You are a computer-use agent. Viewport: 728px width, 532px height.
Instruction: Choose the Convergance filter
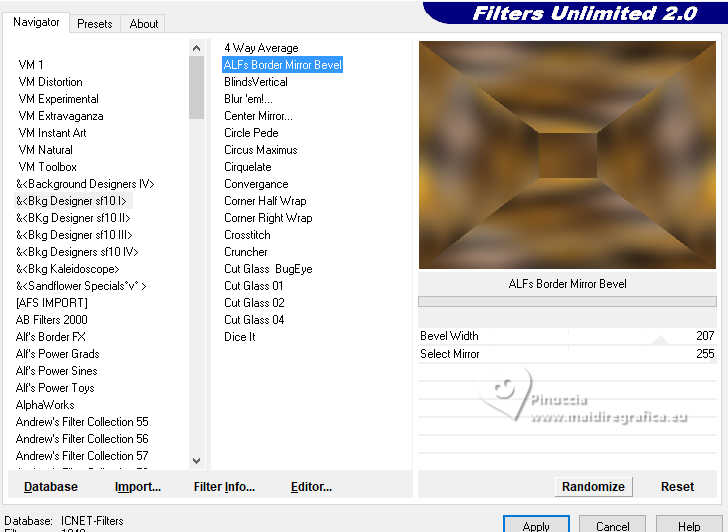click(256, 184)
